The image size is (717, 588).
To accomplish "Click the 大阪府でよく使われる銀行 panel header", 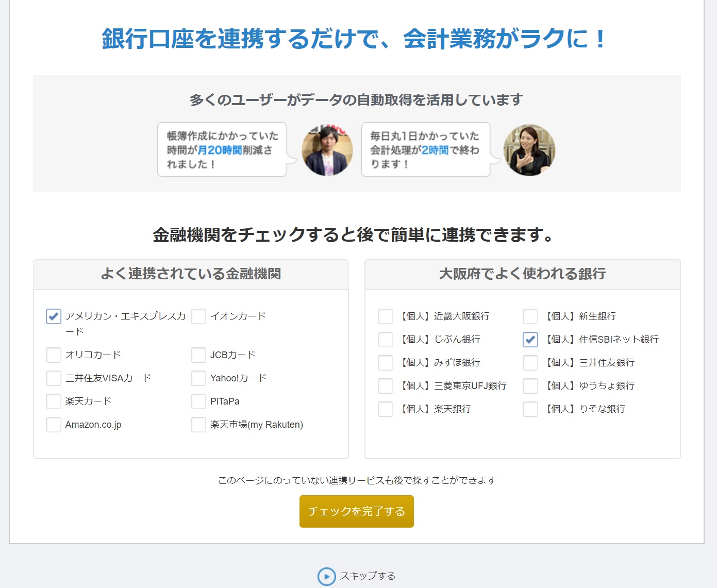I will click(523, 274).
